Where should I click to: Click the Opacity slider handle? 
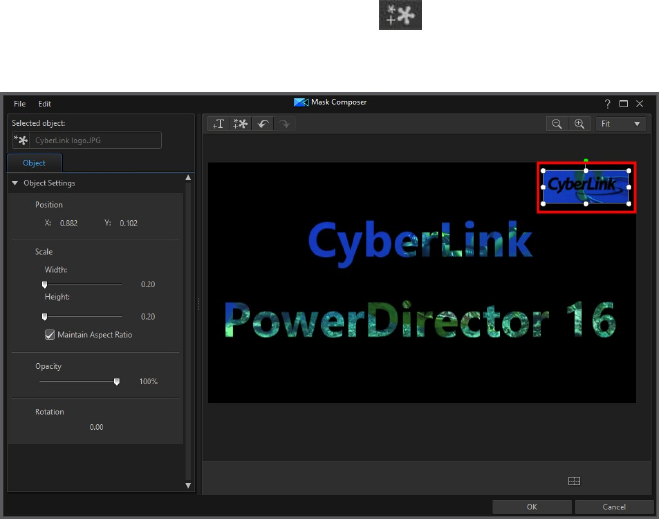[x=117, y=381]
